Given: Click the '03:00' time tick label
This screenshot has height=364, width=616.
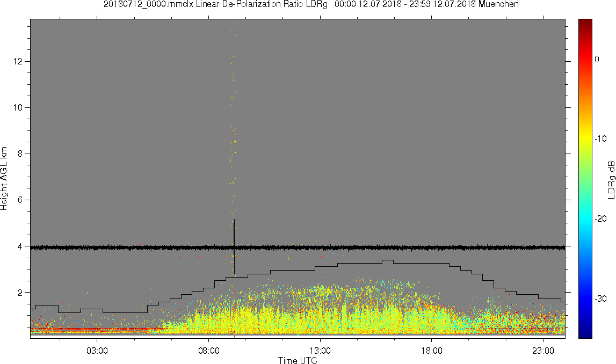Looking at the screenshot, I should click(x=97, y=351).
